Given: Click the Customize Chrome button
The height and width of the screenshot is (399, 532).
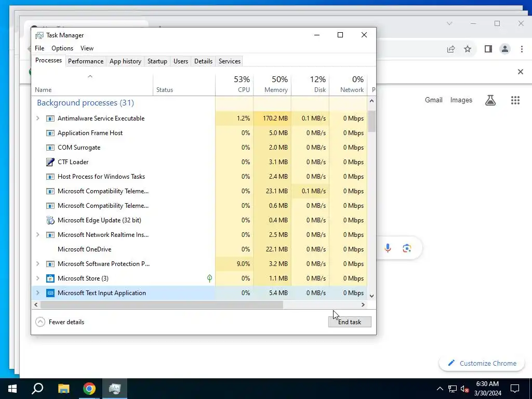Looking at the screenshot, I should click(482, 363).
